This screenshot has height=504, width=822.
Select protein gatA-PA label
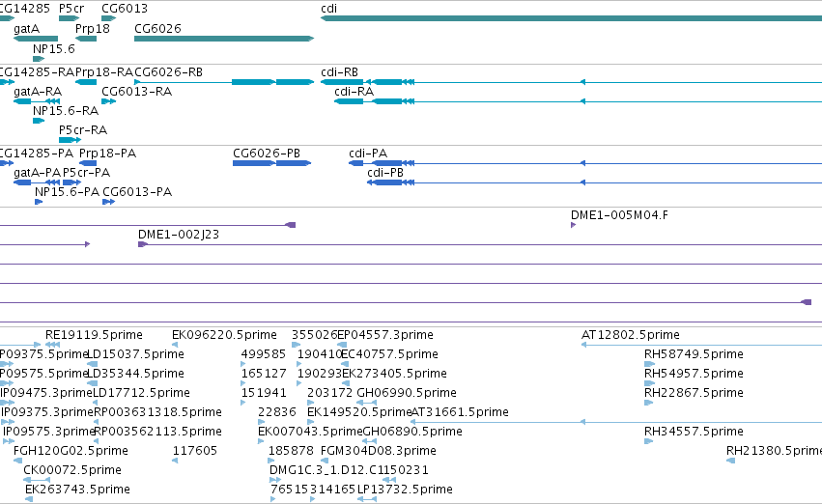pos(38,173)
